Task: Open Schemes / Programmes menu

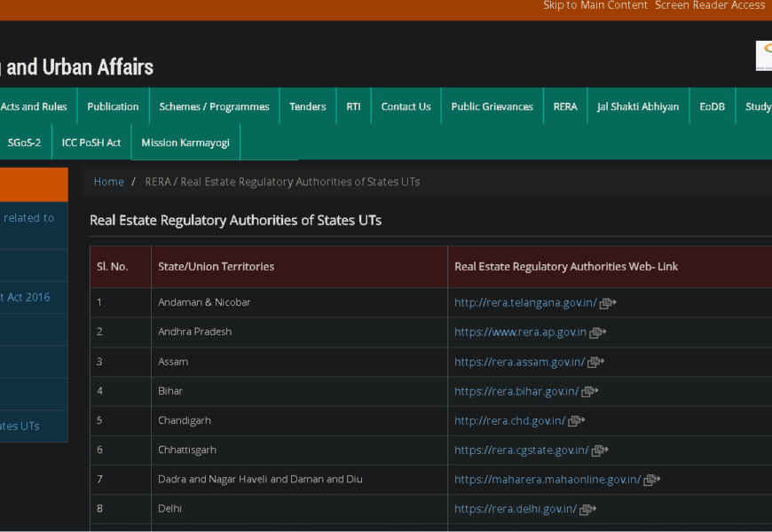Action: pyautogui.click(x=214, y=106)
